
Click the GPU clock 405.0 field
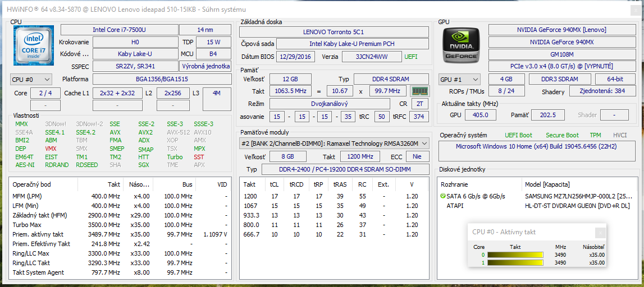[x=480, y=115]
